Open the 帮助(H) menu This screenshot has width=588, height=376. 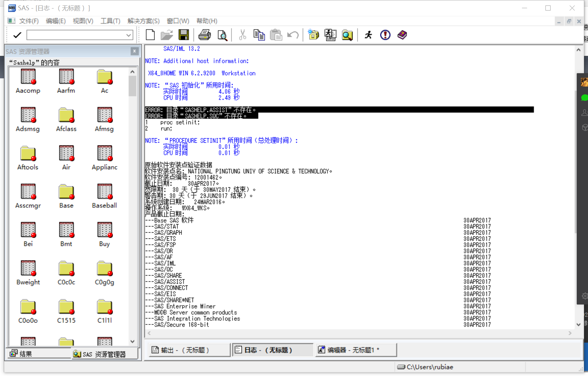pos(207,21)
